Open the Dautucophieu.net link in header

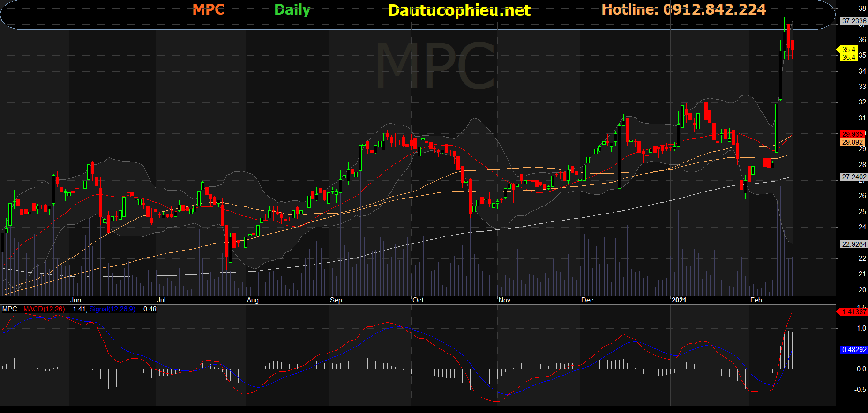(459, 10)
